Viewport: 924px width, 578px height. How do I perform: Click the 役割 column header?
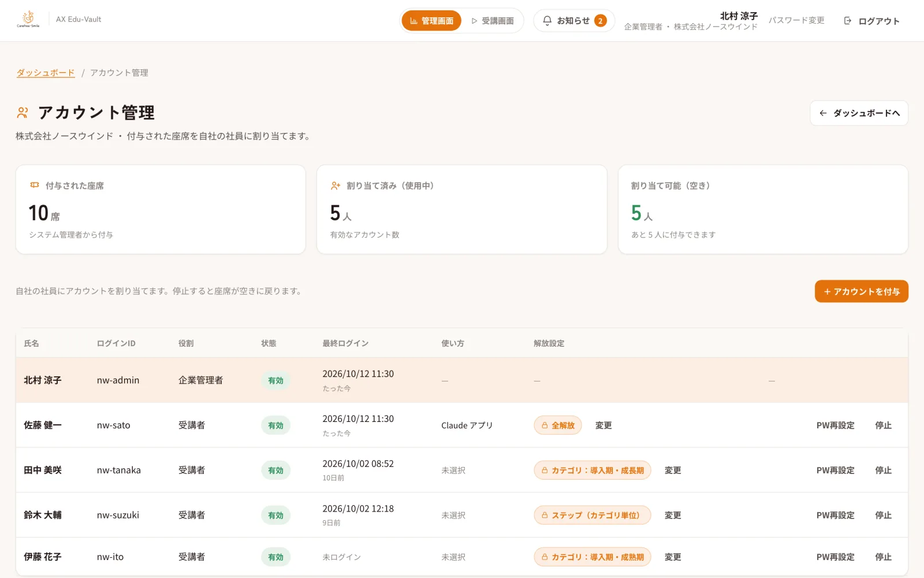pyautogui.click(x=186, y=343)
